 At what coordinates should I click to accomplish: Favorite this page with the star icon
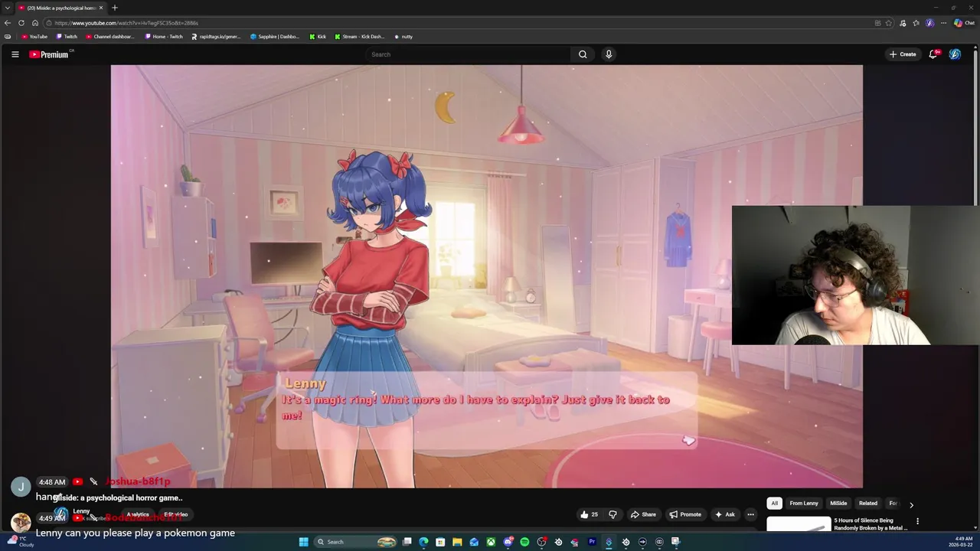888,23
